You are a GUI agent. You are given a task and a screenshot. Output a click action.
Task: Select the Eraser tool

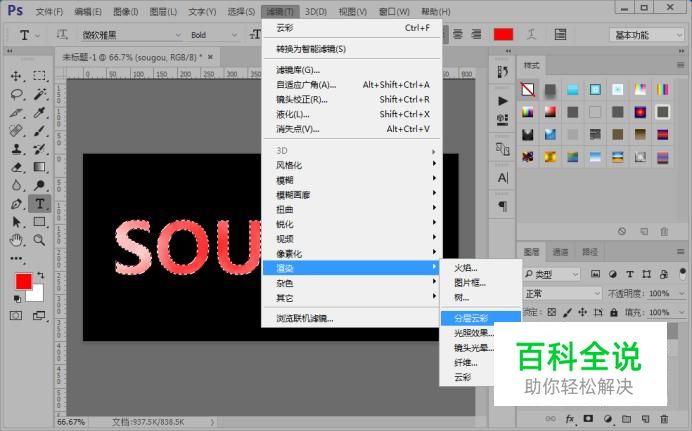[x=16, y=167]
